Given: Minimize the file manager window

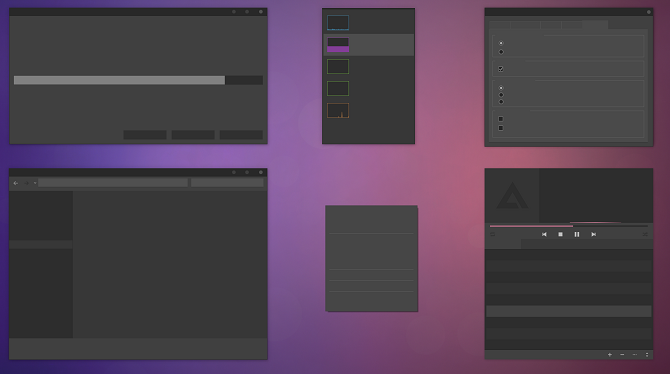Looking at the screenshot, I should [234, 172].
